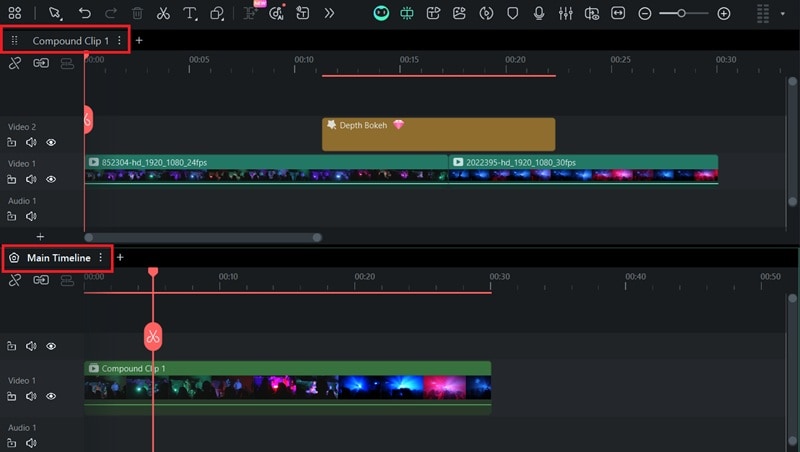
Task: Click the zoom-to-fit timeline icon
Action: pos(618,13)
